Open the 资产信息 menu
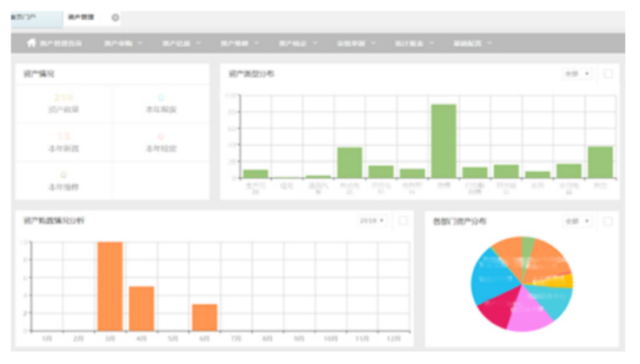The height and width of the screenshot is (364, 640). tap(181, 43)
